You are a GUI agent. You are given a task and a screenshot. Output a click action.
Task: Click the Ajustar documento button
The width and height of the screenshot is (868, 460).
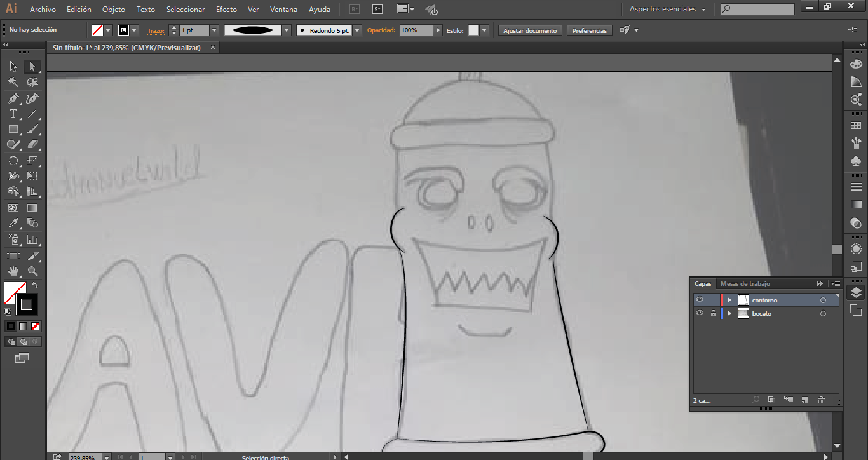(530, 30)
